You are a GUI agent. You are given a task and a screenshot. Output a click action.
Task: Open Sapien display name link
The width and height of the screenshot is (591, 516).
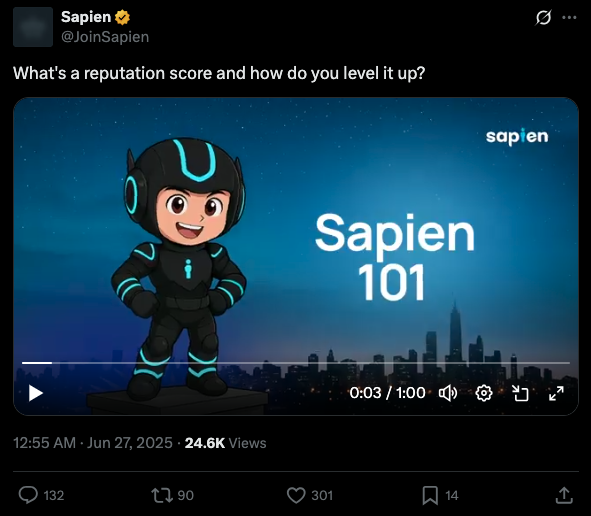click(86, 17)
